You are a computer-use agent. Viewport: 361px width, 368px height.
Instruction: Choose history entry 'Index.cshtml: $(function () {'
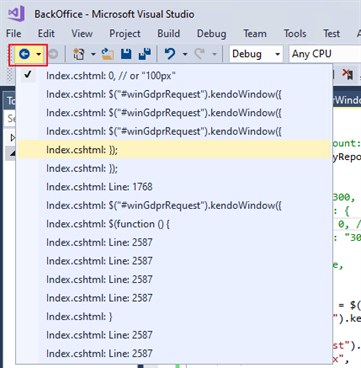point(175,224)
